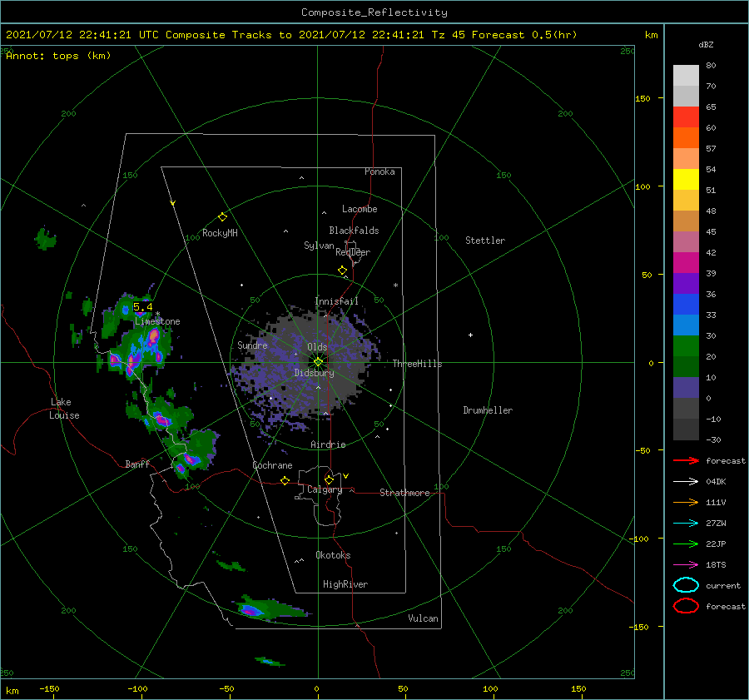
Task: Click the Calgary city label
Action: 325,489
